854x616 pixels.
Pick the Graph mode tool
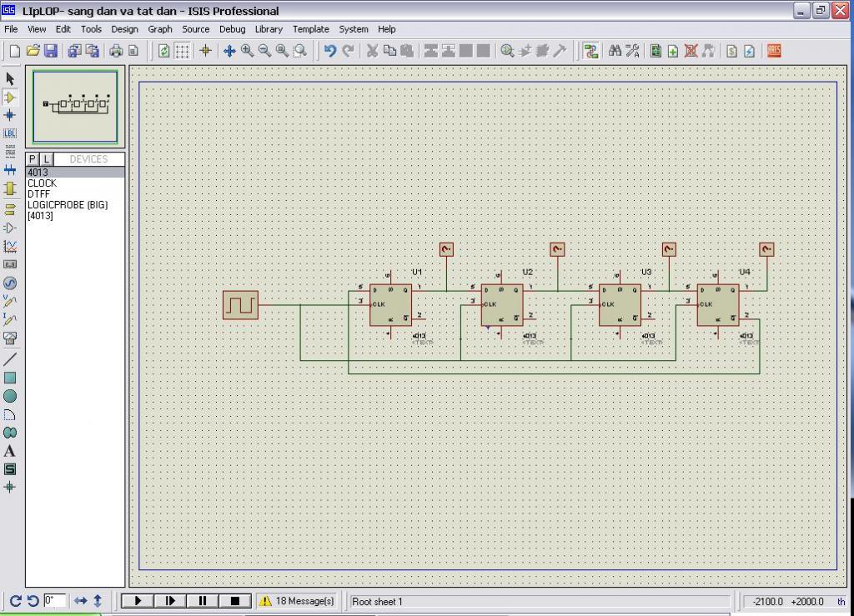pyautogui.click(x=10, y=246)
